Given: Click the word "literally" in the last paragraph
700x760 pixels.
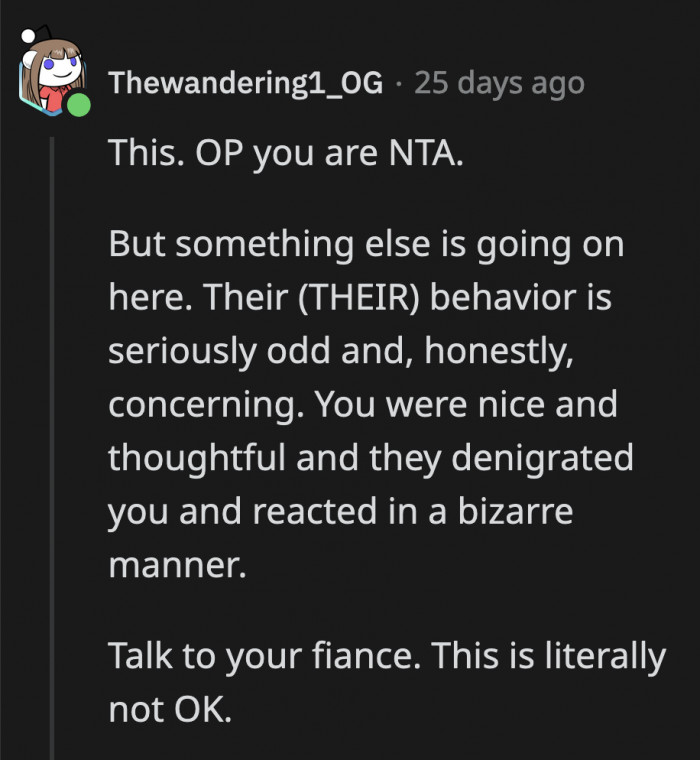Looking at the screenshot, I should (x=606, y=656).
